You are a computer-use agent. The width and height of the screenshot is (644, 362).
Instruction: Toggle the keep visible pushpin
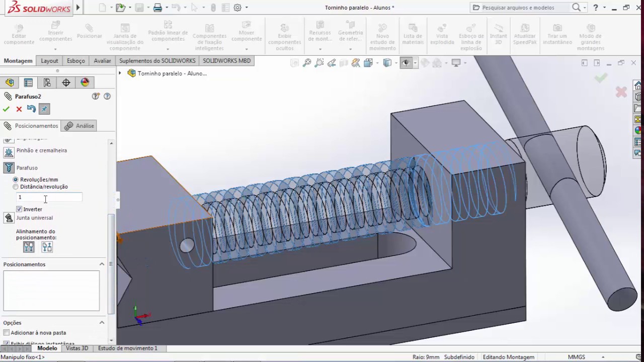tap(44, 109)
